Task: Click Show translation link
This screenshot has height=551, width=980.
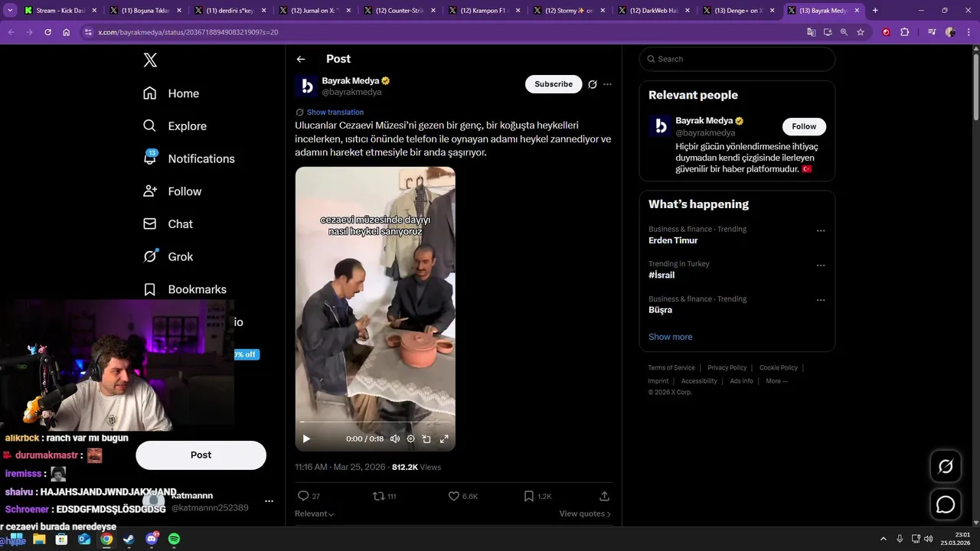Action: pyautogui.click(x=335, y=112)
